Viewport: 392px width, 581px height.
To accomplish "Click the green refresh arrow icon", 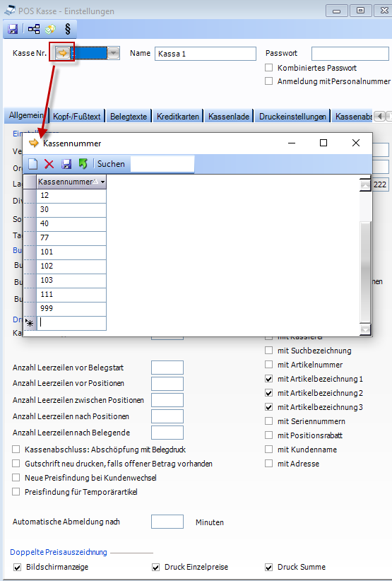I will (83, 163).
